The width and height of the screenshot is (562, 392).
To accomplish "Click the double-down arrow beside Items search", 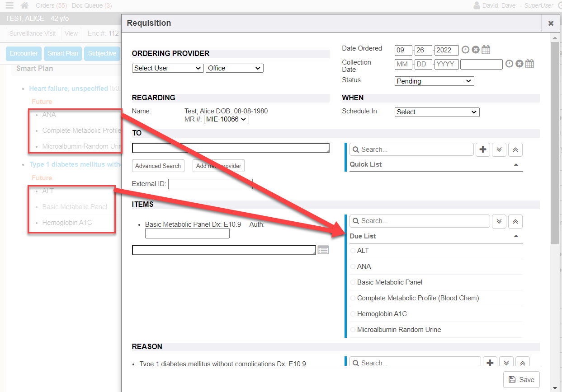I will pyautogui.click(x=499, y=221).
